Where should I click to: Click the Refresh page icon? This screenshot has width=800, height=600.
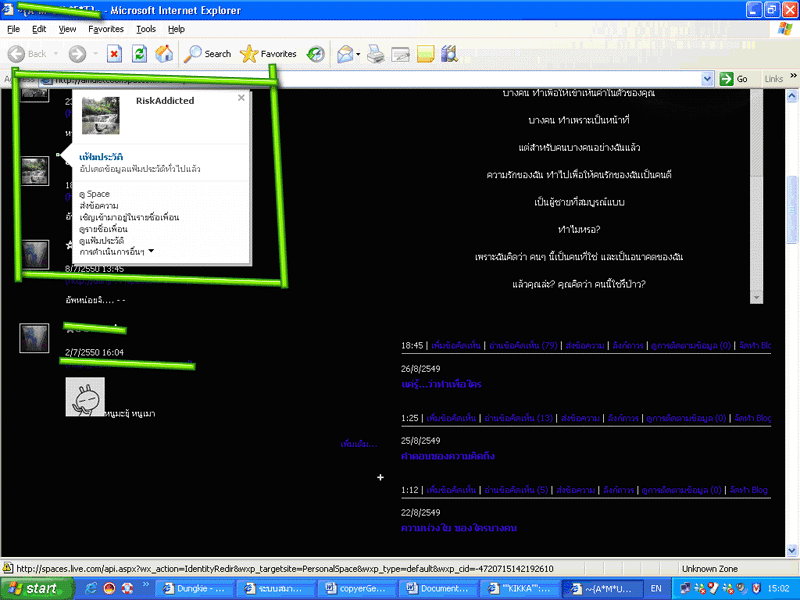(138, 54)
